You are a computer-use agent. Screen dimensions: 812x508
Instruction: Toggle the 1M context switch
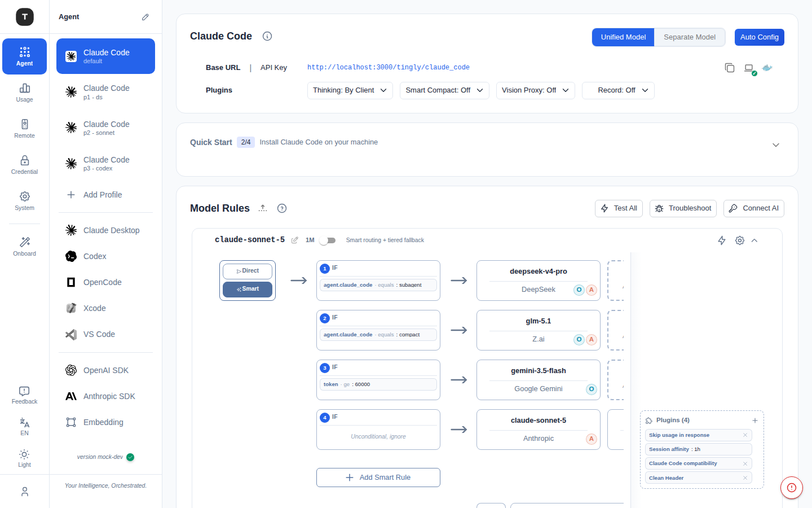point(328,240)
